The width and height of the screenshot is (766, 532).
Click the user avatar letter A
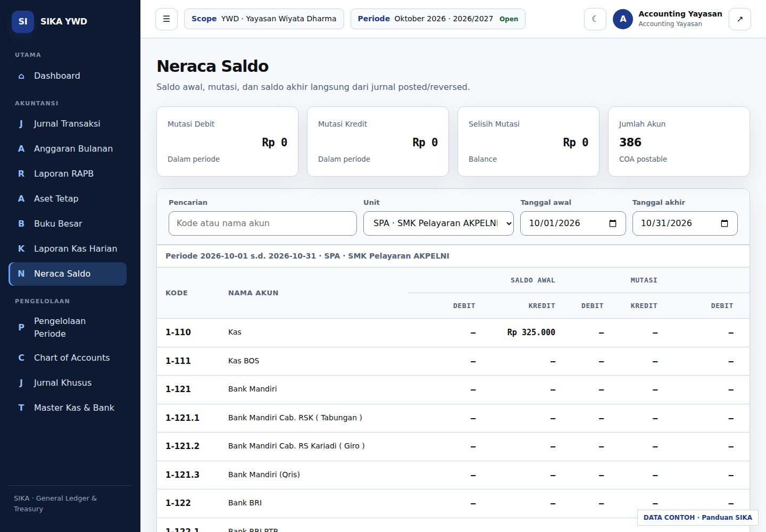623,19
